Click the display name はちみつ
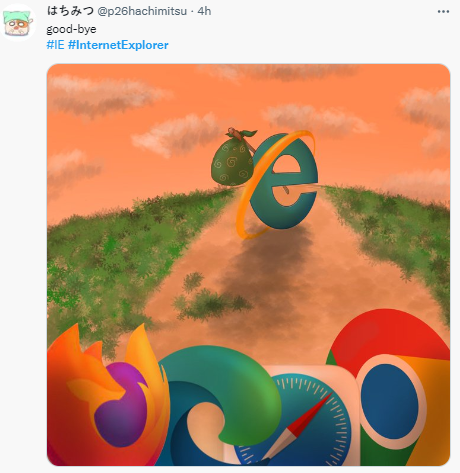460x473 pixels. pyautogui.click(x=70, y=11)
